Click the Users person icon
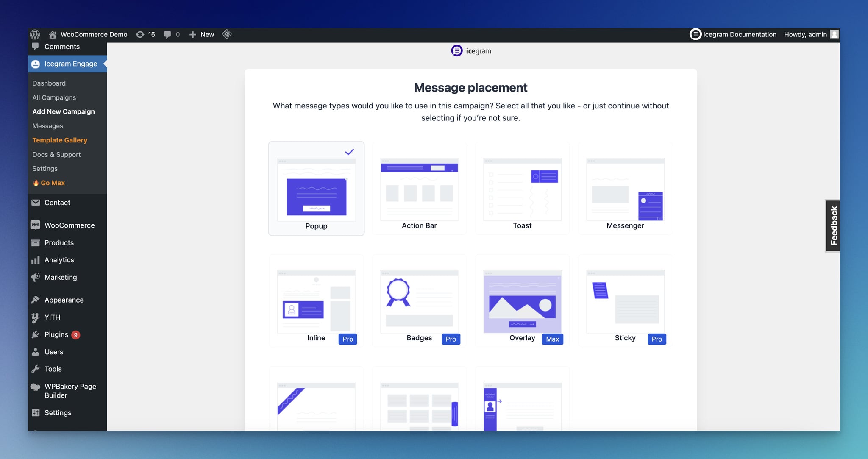868x459 pixels. click(x=36, y=352)
